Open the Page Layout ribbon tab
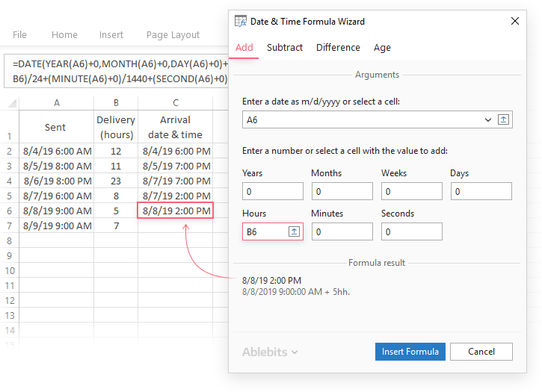Viewport: 542px width, 392px height. [173, 35]
